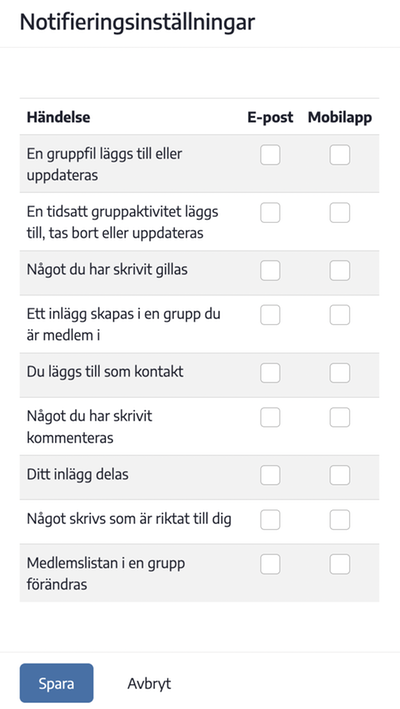Enable E-post for 'Något skrivs som är riktat till dig'

click(x=270, y=520)
